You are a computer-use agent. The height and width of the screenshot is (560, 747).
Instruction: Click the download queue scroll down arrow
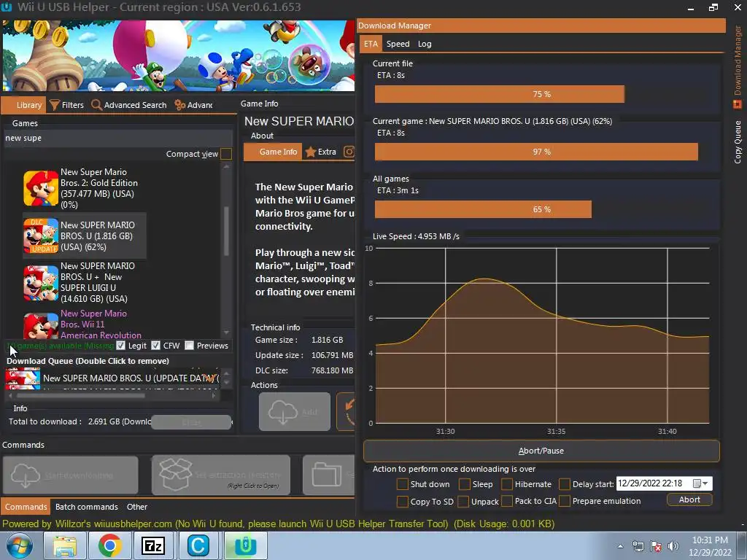pos(227,382)
